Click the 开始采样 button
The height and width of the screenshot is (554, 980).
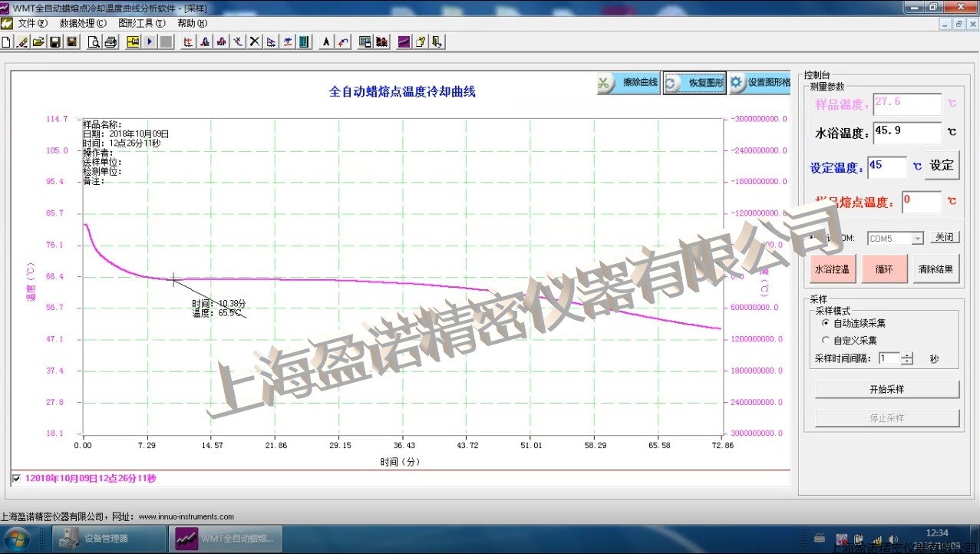886,390
